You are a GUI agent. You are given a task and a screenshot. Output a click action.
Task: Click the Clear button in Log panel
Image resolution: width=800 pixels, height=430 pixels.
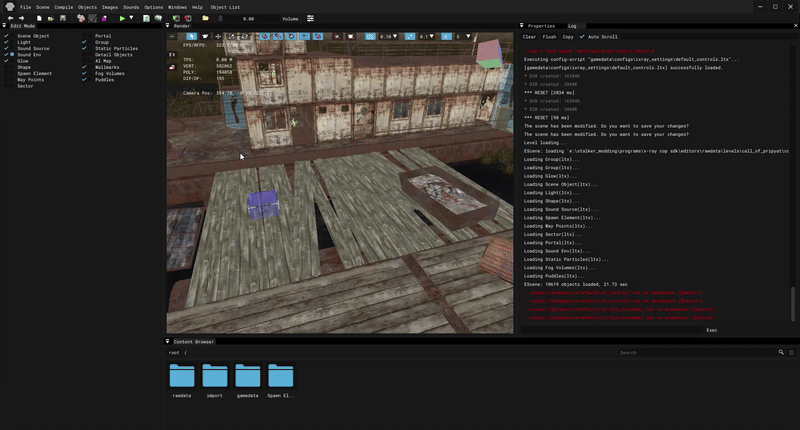click(x=530, y=36)
